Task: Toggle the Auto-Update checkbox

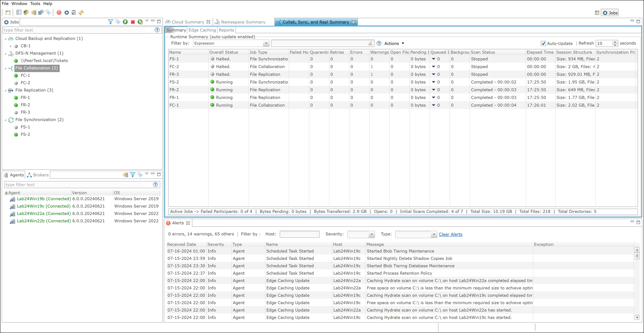Action: (x=543, y=43)
